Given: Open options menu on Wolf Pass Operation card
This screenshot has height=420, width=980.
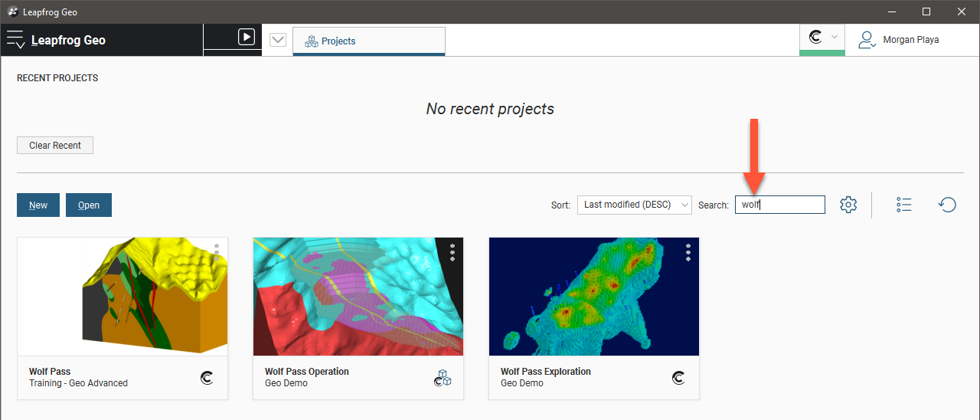Looking at the screenshot, I should (x=452, y=253).
